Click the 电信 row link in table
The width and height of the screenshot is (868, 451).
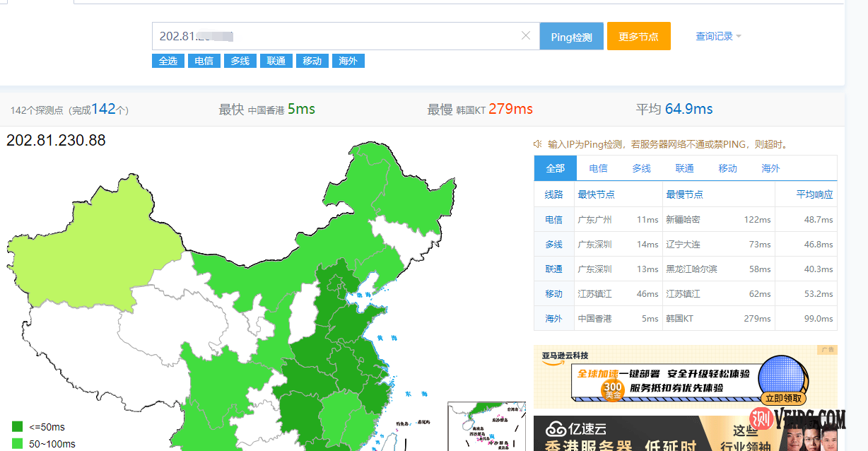coord(553,220)
